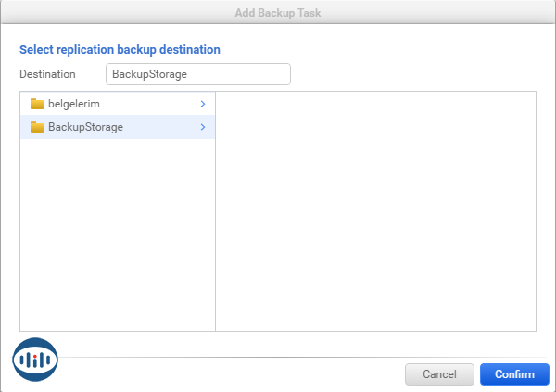
Task: Click the BackupStorage folder icon
Action: (37, 127)
